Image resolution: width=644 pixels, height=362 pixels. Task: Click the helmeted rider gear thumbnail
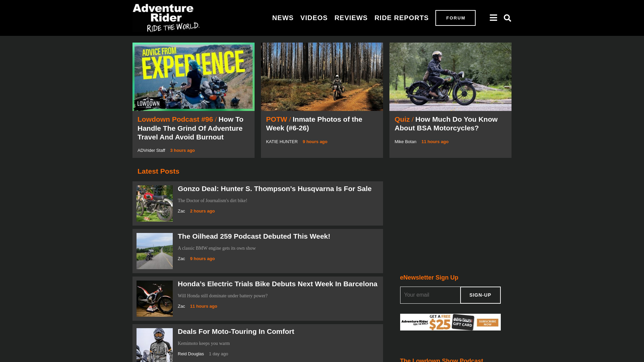155,345
